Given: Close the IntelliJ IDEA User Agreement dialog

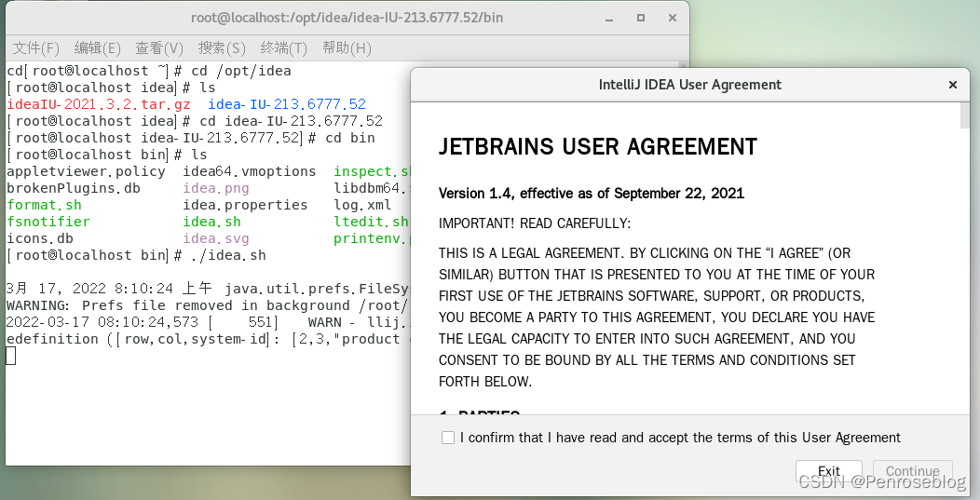Looking at the screenshot, I should (952, 85).
